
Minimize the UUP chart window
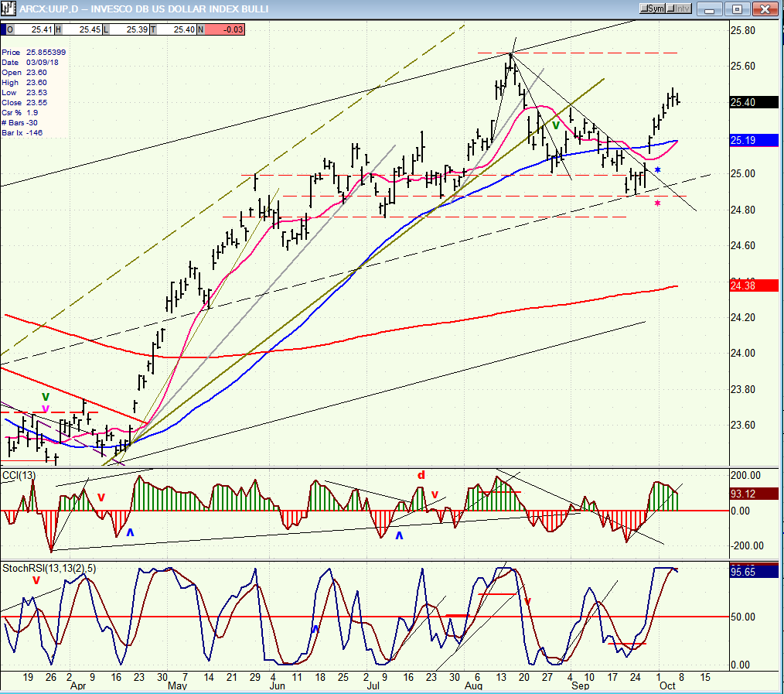click(x=710, y=9)
